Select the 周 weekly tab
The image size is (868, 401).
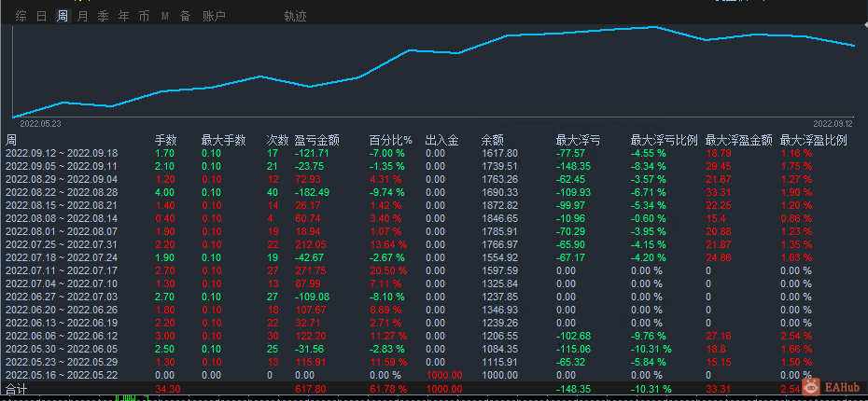point(62,17)
